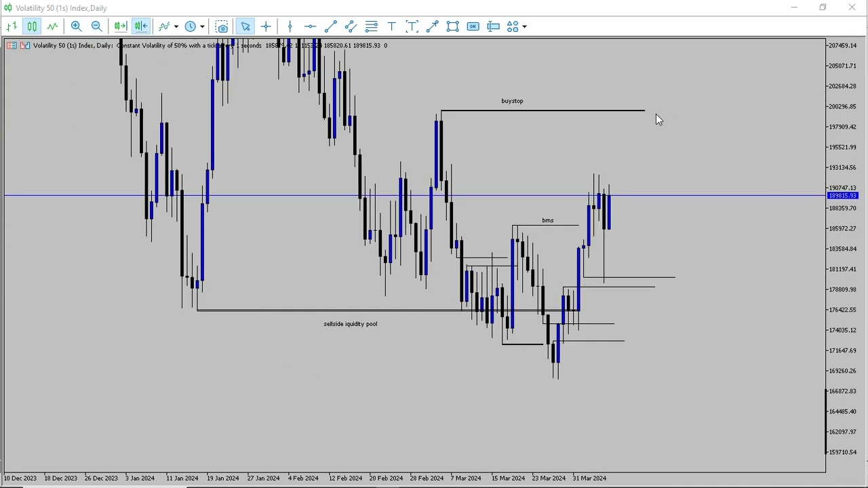Expand the indicators dropdown arrow
Viewport: 868px width, 488px height.
click(176, 26)
